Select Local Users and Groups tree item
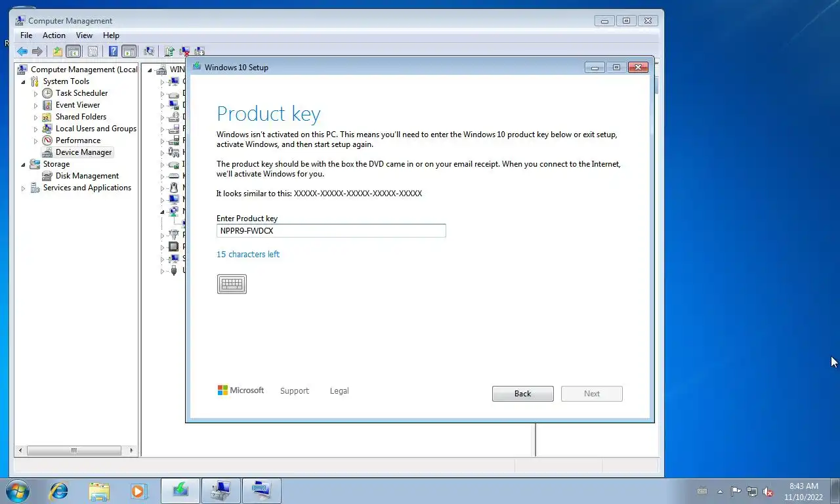The width and height of the screenshot is (840, 504). pos(96,129)
